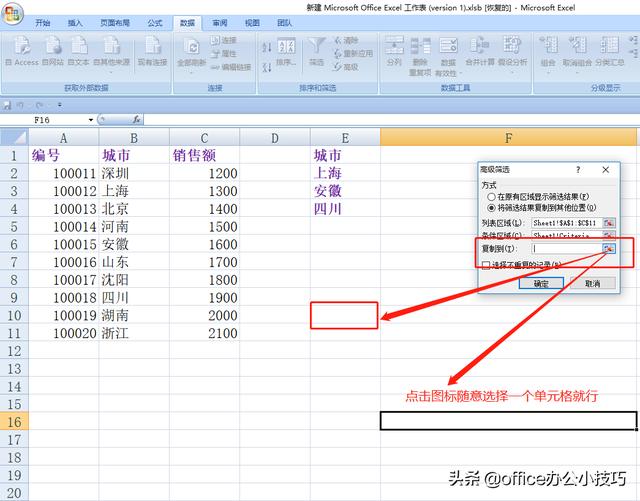Click the 自文本 from text icon
Viewport: 640px width, 501px height.
click(x=78, y=51)
